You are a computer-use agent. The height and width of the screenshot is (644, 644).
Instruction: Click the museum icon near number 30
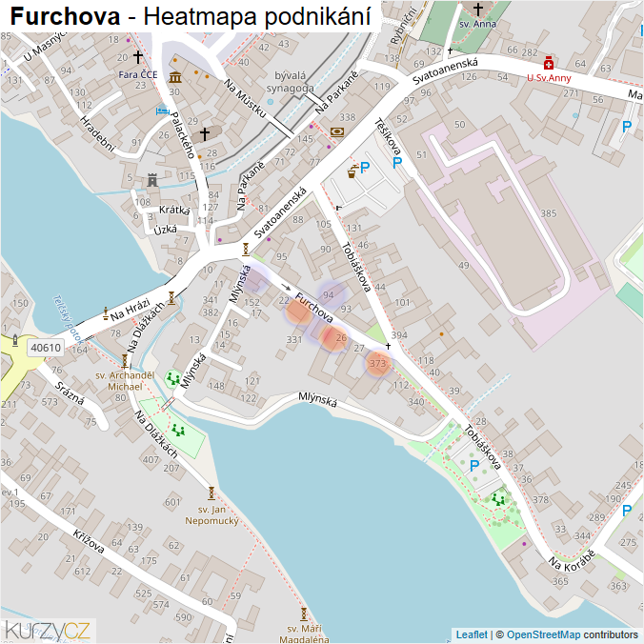pos(175,77)
